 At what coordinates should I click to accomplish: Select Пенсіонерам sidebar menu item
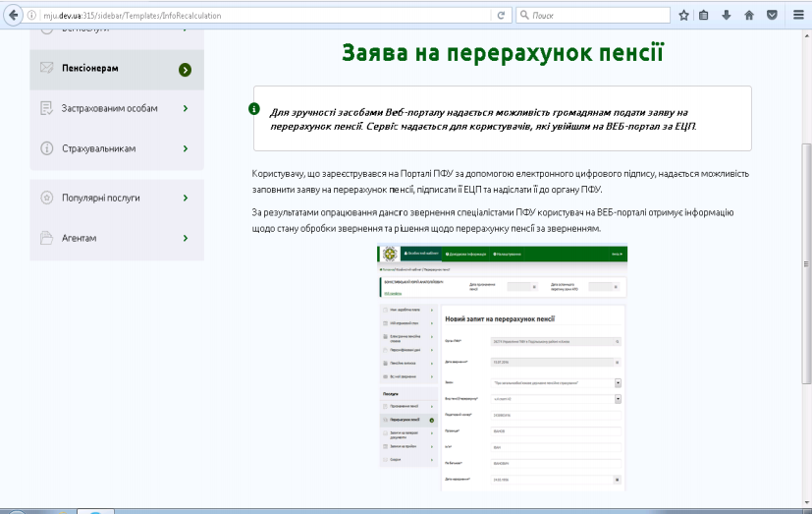click(117, 70)
